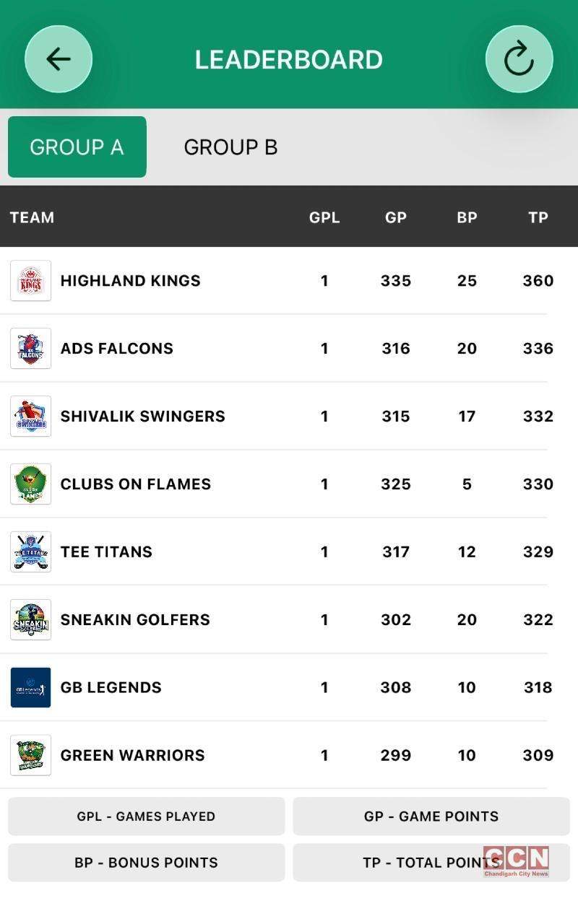Tap the back arrow button
The height and width of the screenshot is (924, 578).
tap(59, 59)
